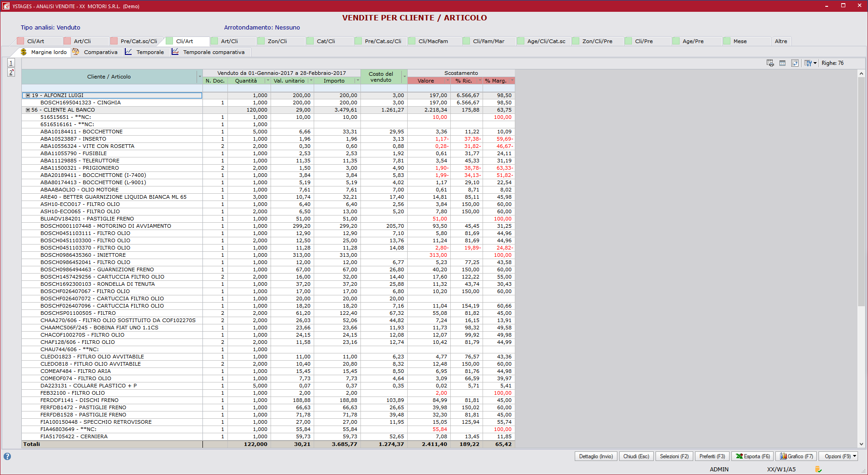
Task: Select the pink Art/Cli tab
Action: 82,41
